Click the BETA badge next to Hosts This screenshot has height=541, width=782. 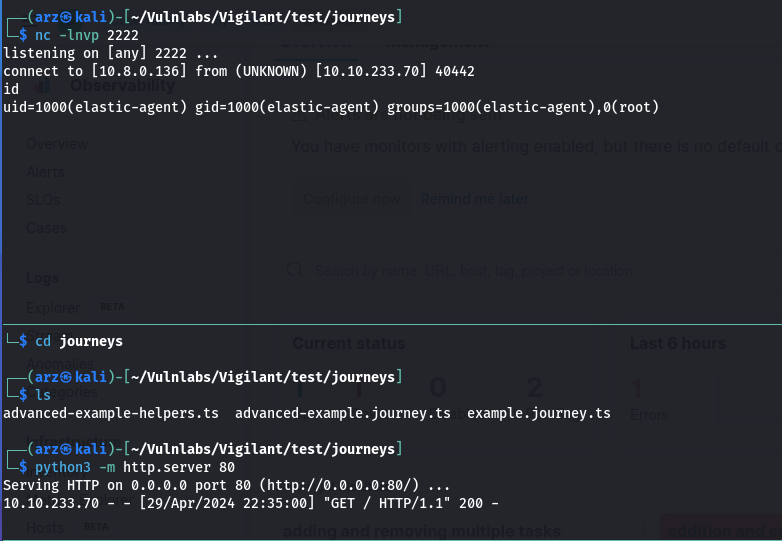click(x=96, y=527)
